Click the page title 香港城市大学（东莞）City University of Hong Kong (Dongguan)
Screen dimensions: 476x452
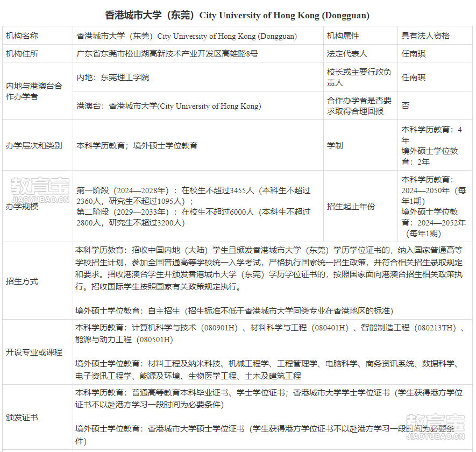pos(237,15)
